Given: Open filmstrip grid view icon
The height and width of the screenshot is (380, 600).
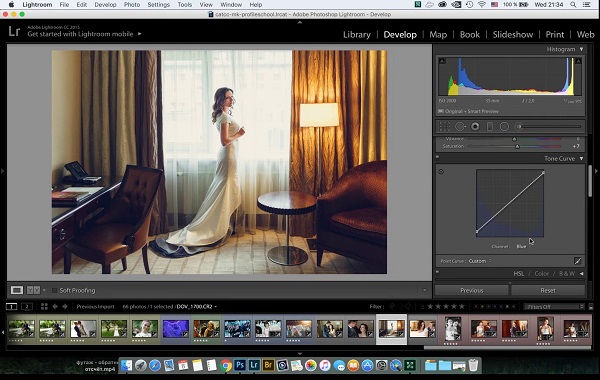Looking at the screenshot, I should click(44, 307).
